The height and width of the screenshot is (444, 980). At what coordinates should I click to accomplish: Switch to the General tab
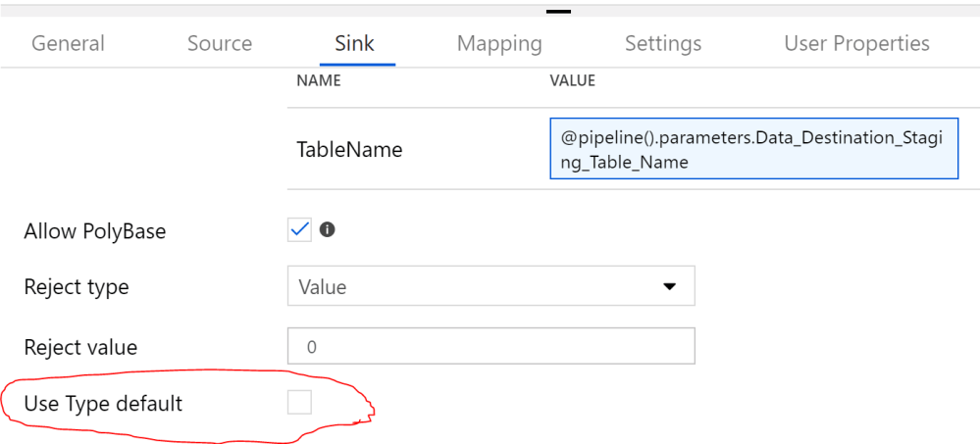click(68, 43)
